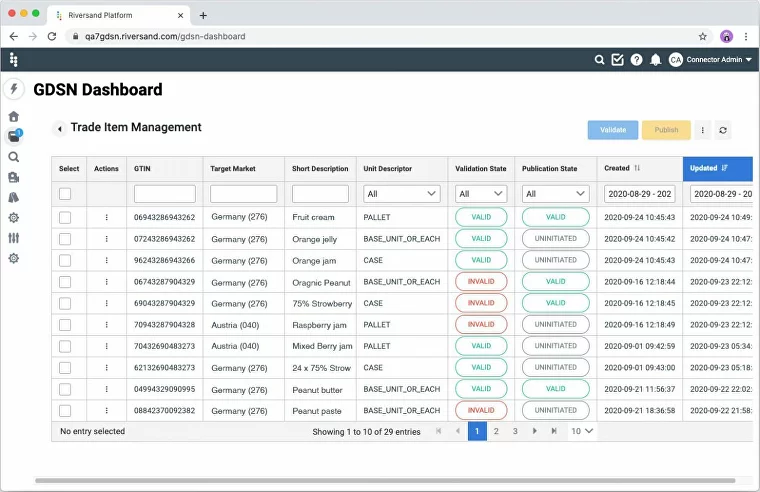Screen dimensions: 760x492
Task: Switch to the Riversand Platform browser tab
Action: pyautogui.click(x=119, y=16)
